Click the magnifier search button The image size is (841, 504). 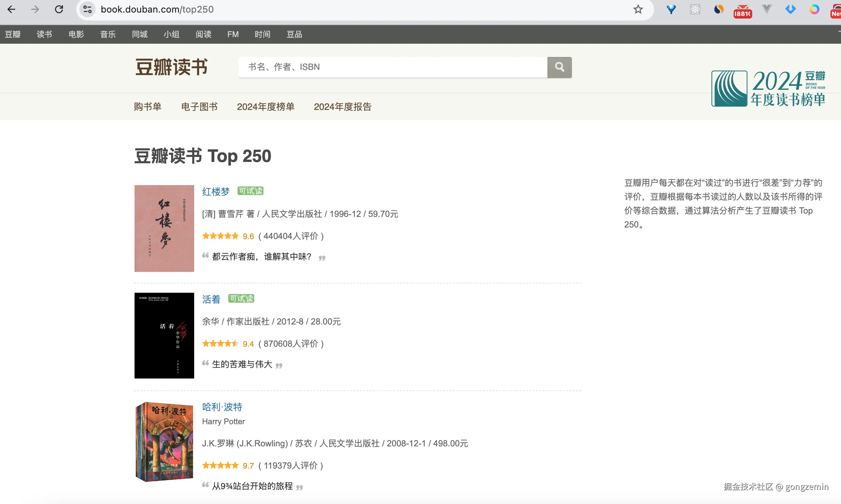559,67
